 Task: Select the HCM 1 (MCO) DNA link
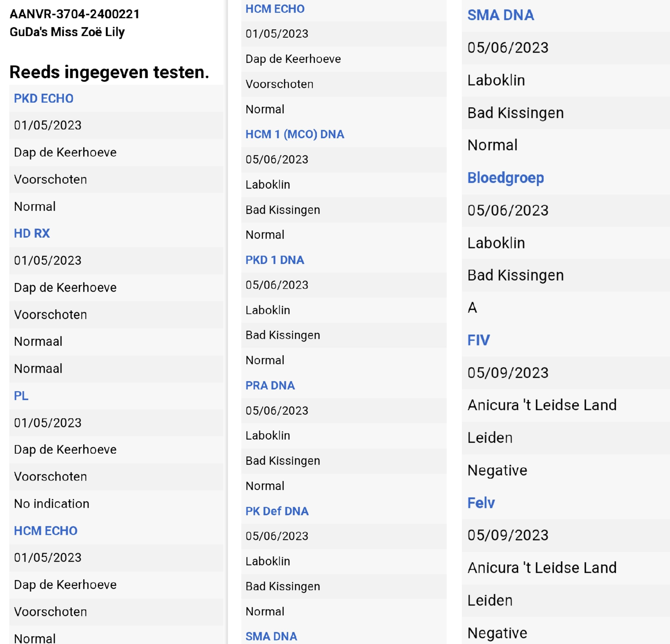(x=295, y=134)
